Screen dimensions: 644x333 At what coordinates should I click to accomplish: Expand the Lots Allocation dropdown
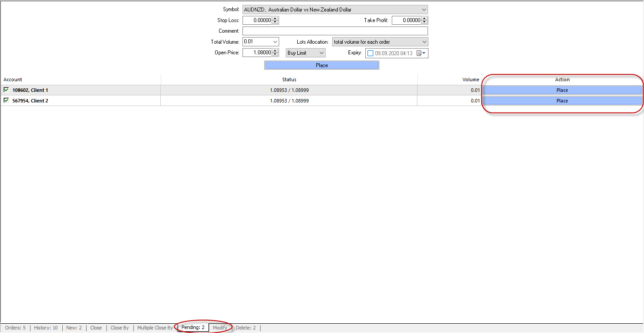424,42
